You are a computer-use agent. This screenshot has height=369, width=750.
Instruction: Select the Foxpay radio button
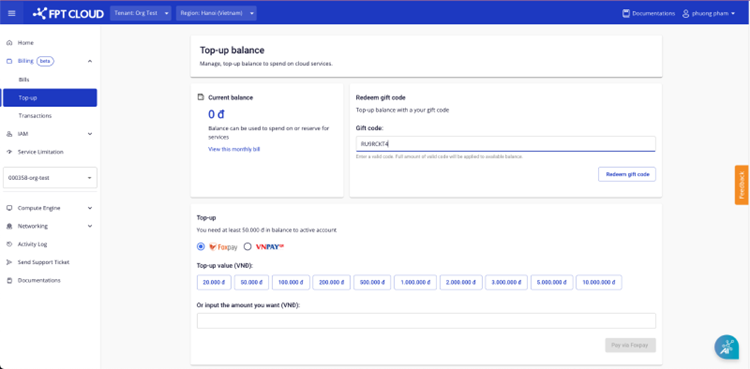201,246
